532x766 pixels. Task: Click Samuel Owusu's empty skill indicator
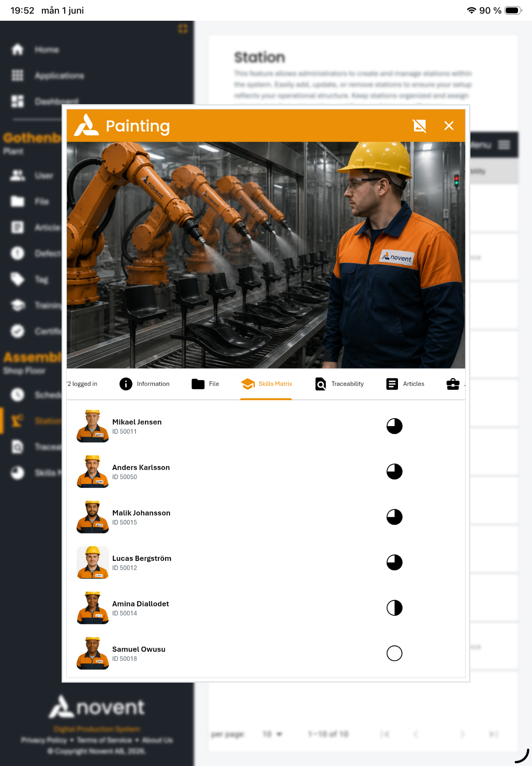(x=394, y=653)
